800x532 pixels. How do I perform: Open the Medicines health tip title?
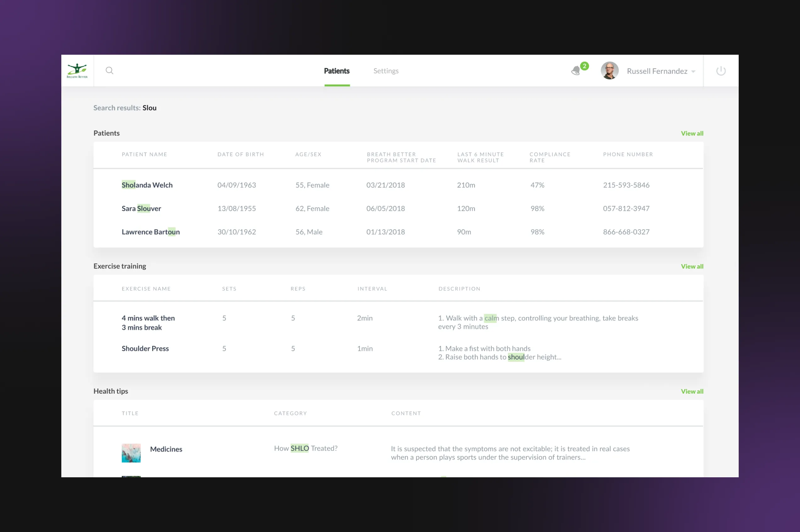coord(166,449)
